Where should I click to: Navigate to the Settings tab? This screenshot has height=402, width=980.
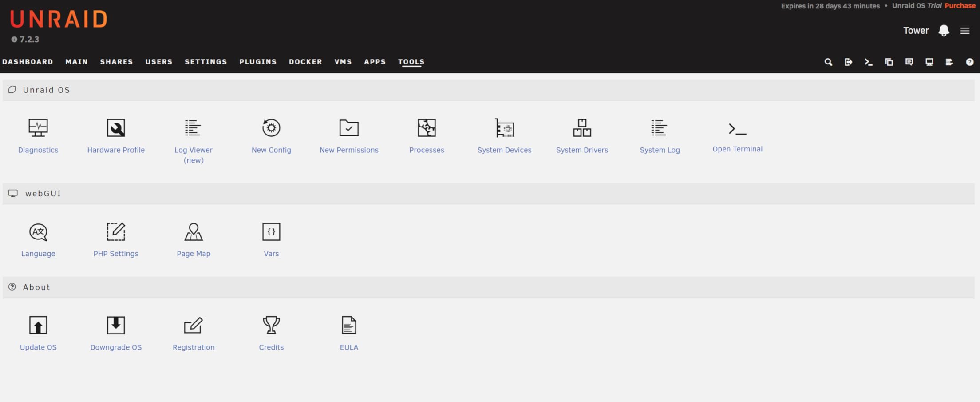pos(206,62)
